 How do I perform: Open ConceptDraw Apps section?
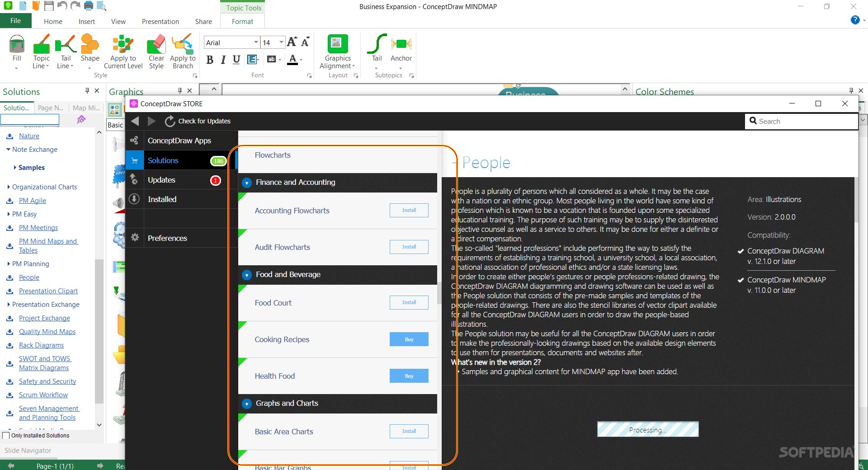tap(181, 141)
